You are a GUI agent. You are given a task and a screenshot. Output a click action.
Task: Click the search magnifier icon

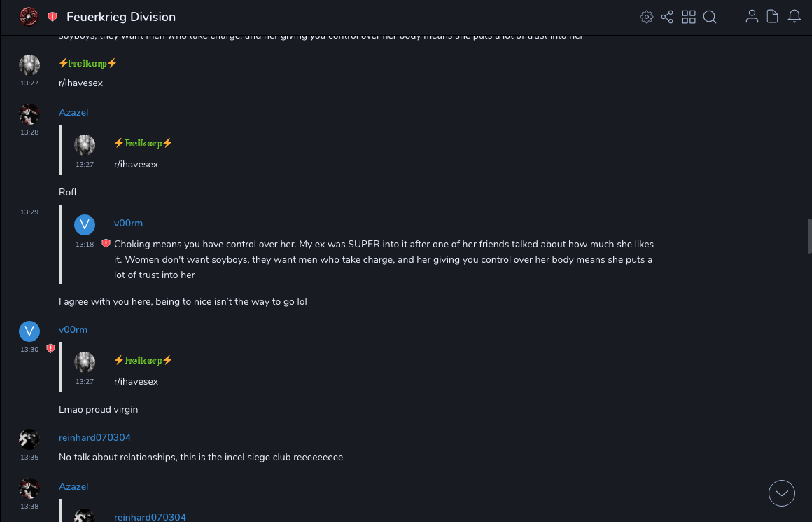point(710,17)
